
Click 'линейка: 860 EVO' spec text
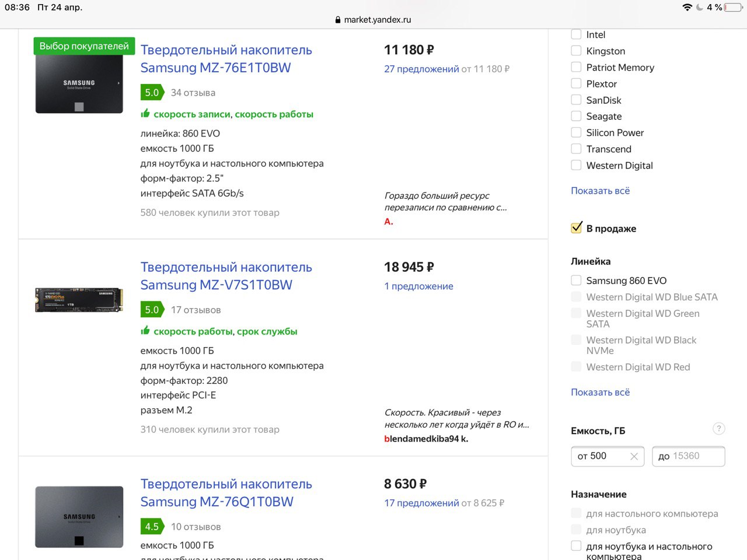coord(180,134)
